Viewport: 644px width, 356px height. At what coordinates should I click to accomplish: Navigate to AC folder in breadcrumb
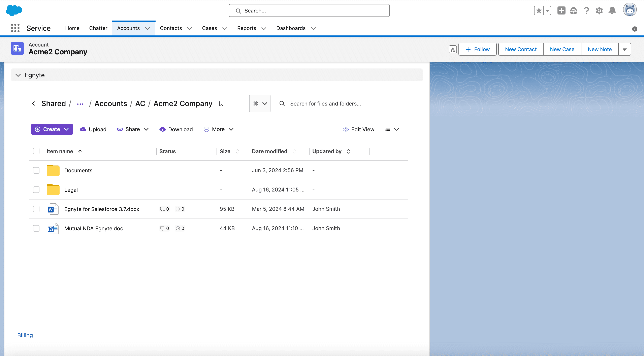[140, 103]
